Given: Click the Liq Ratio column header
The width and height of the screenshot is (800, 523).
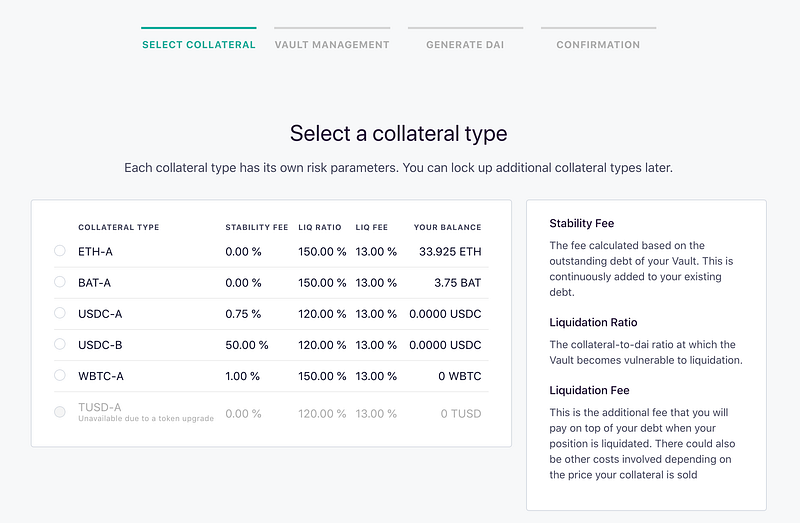Looking at the screenshot, I should coord(321,227).
